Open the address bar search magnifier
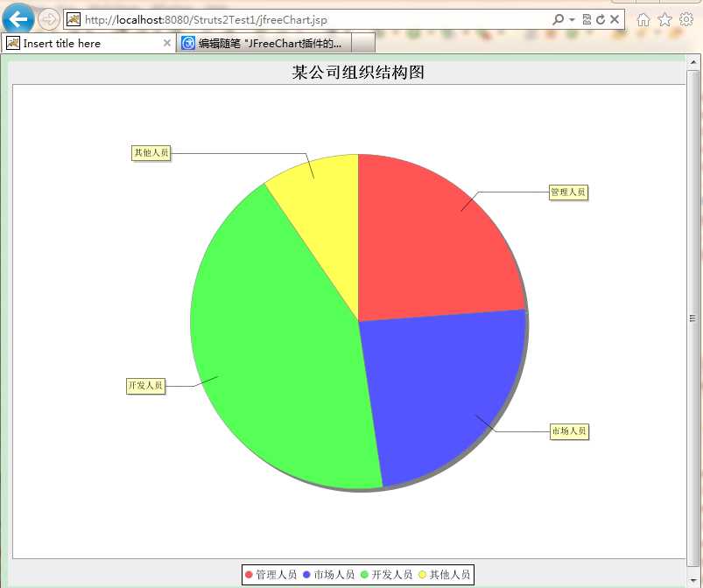Screen dimensions: 703x588 [x=558, y=19]
